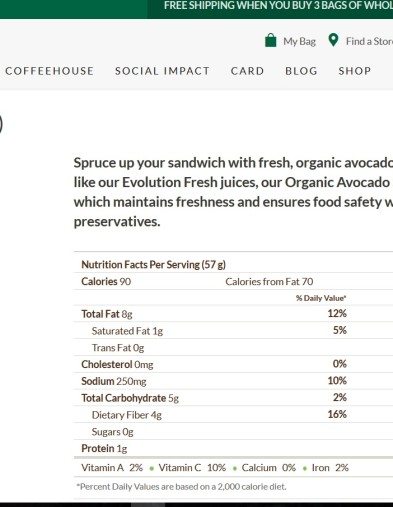
Task: Open the Social Impact menu
Action: click(162, 71)
